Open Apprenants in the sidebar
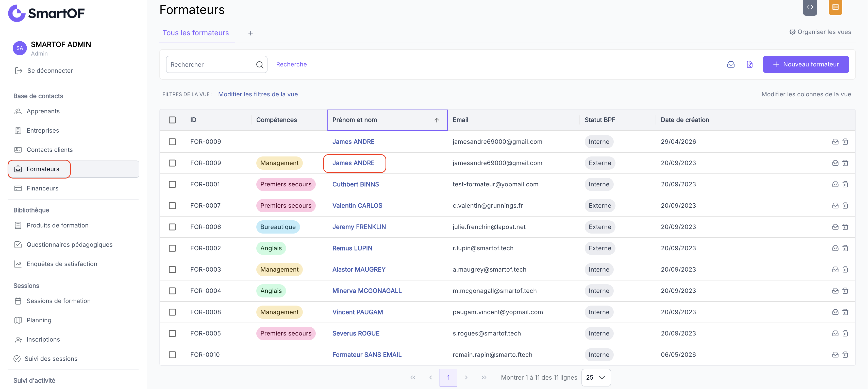The image size is (868, 389). pyautogui.click(x=43, y=111)
